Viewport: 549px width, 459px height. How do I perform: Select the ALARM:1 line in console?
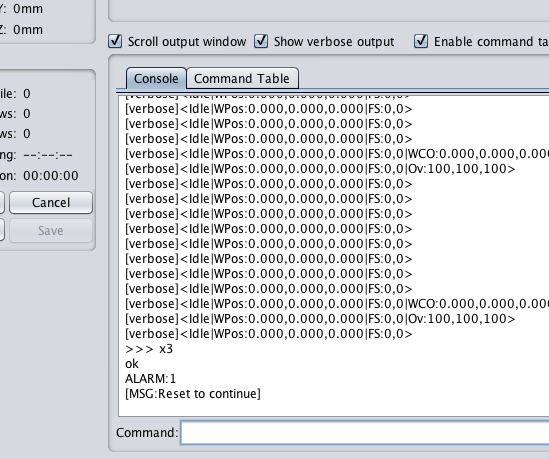(151, 379)
